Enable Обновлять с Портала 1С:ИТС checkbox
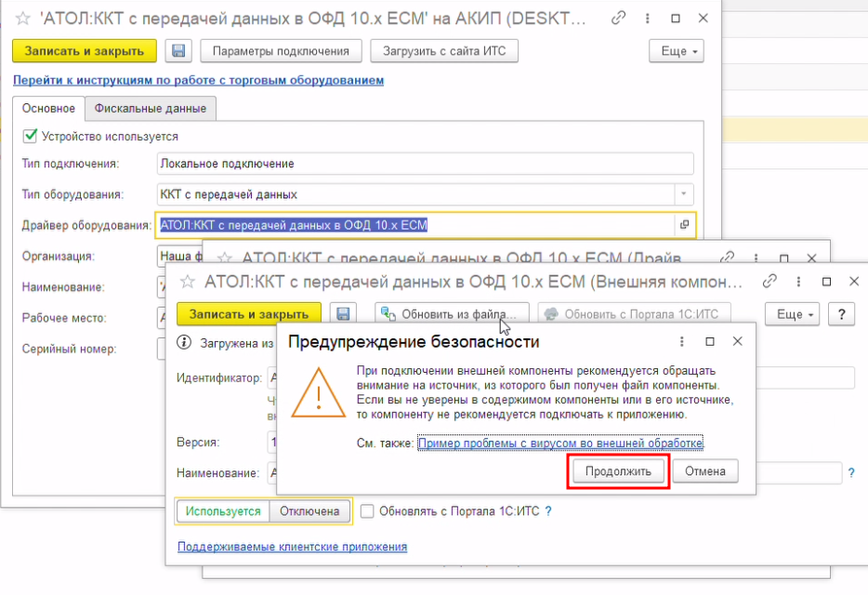This screenshot has height=595, width=868. [367, 511]
